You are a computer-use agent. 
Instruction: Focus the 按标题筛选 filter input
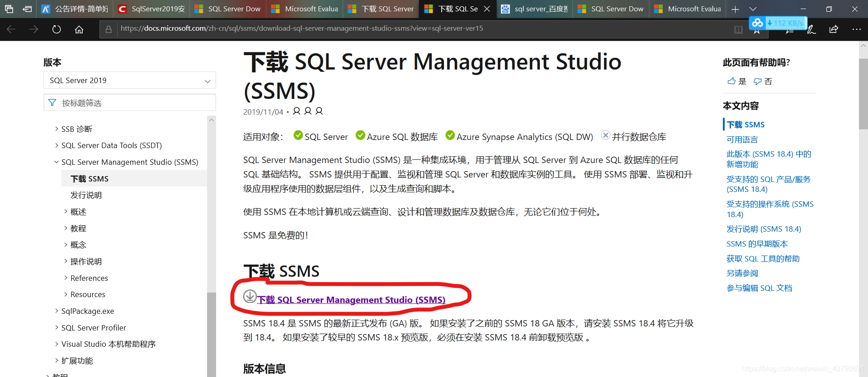click(x=130, y=102)
